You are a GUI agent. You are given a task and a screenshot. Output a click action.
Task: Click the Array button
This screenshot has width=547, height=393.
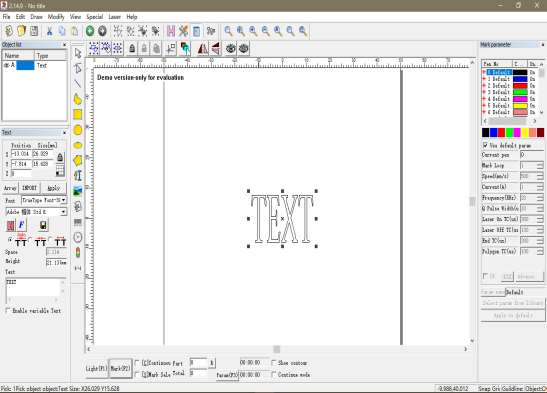[10, 188]
